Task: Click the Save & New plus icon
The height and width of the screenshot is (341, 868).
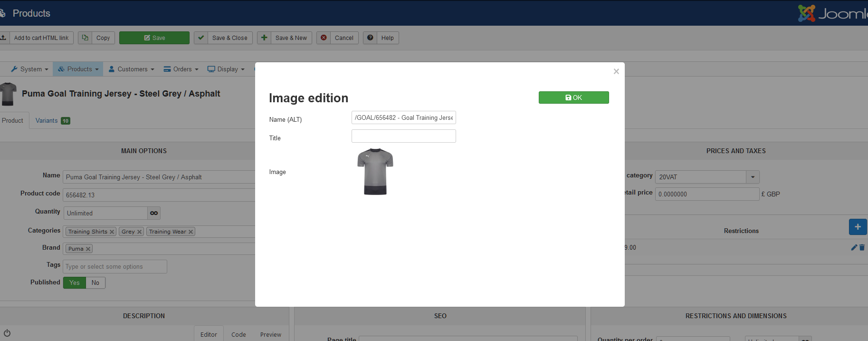Action: point(265,38)
